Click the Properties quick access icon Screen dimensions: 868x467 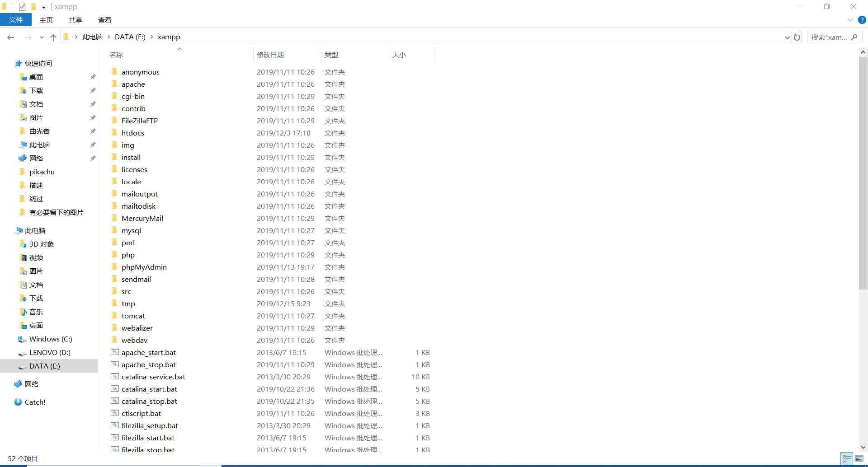point(22,7)
